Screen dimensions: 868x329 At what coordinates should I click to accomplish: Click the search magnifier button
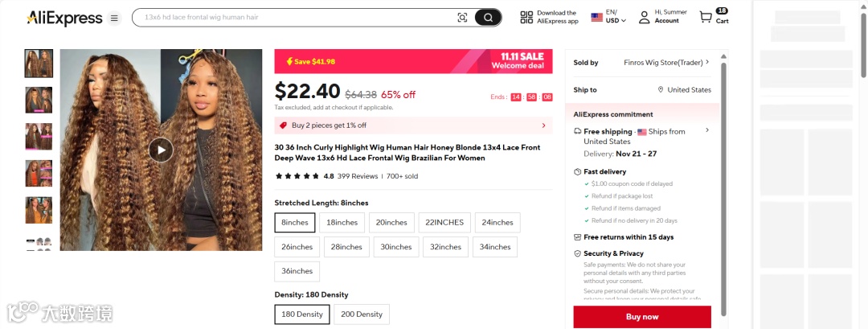(487, 18)
